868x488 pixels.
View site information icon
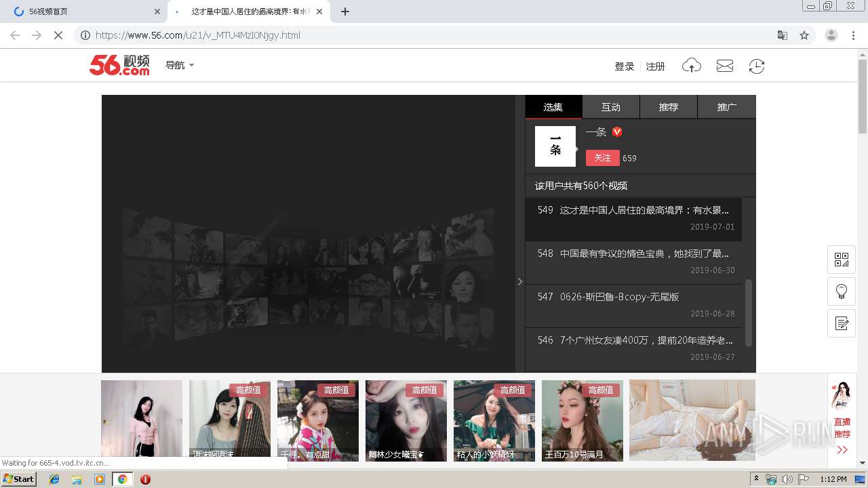[85, 35]
